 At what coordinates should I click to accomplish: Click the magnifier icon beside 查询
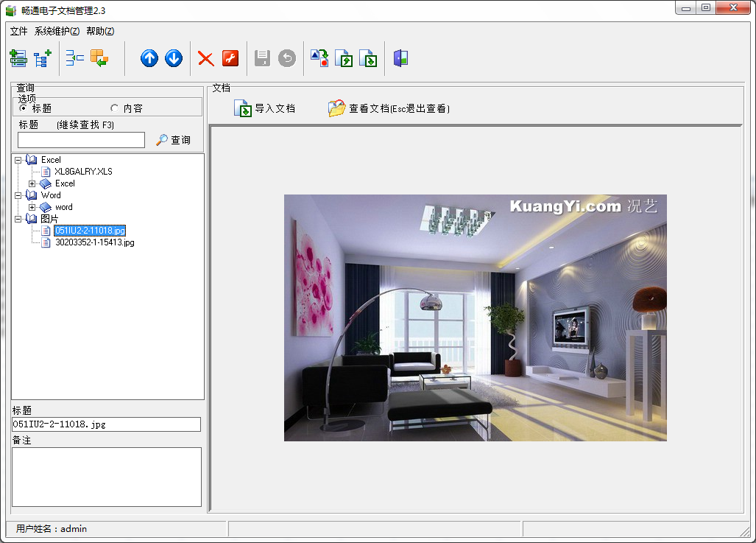click(x=162, y=140)
